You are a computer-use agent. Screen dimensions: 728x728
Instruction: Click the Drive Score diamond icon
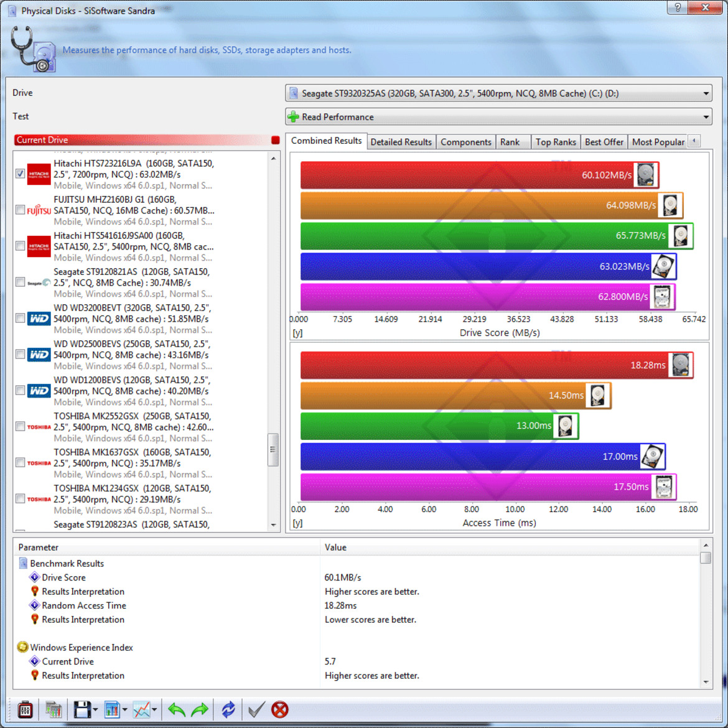tap(34, 577)
